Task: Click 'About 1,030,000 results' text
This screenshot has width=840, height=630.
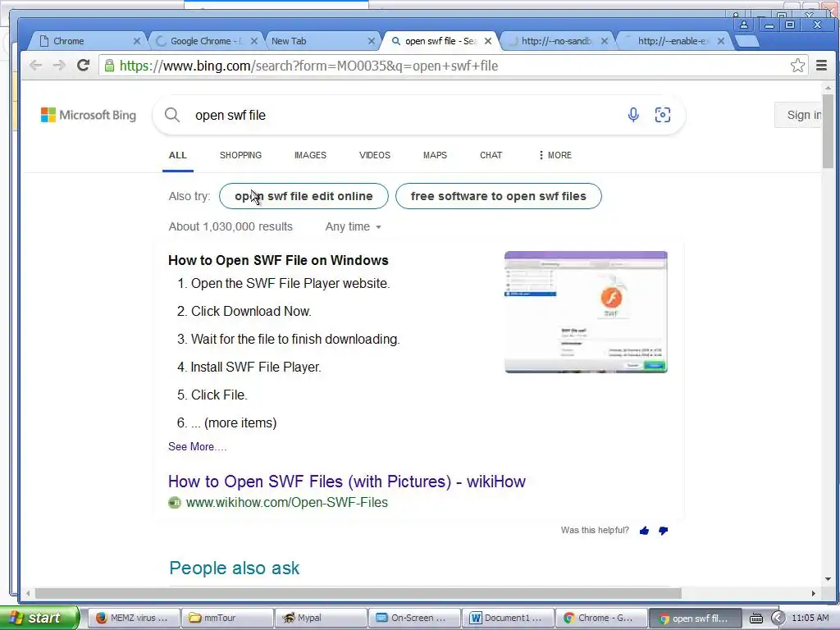Action: (x=231, y=226)
